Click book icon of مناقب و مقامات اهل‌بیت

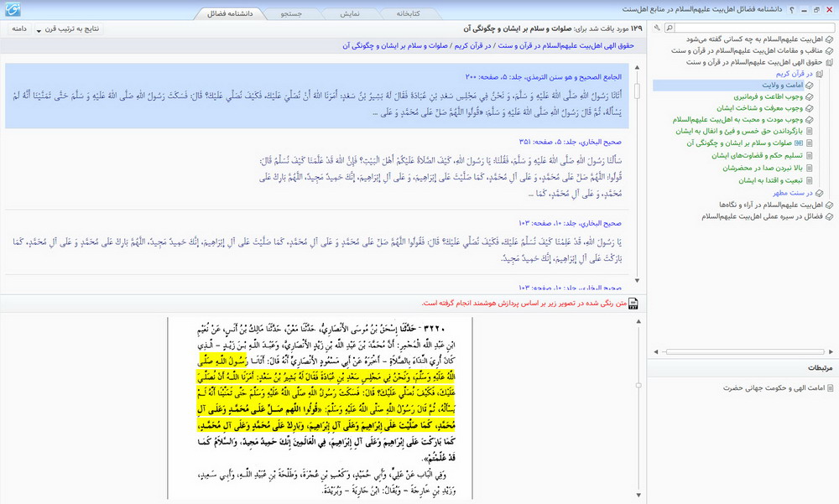[830, 51]
